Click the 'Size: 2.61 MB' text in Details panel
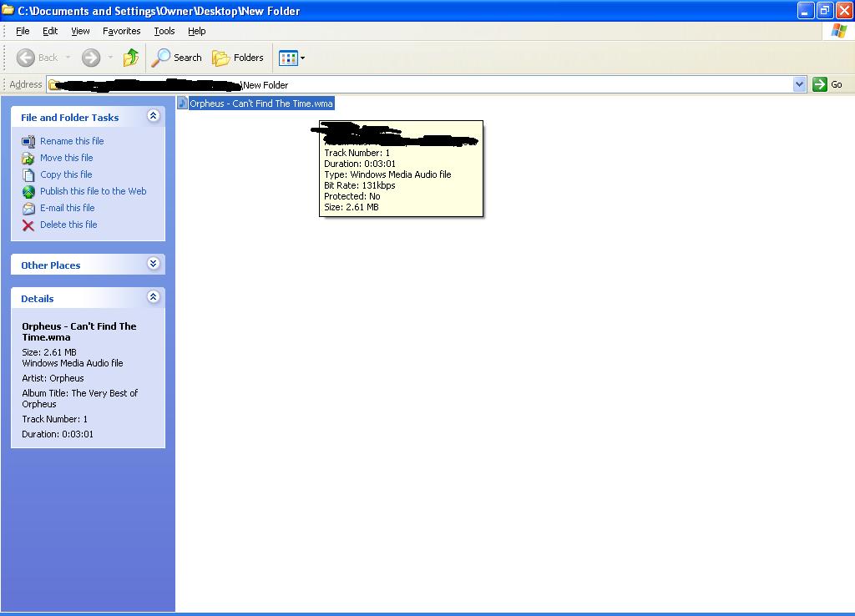The image size is (855, 616). pos(49,352)
